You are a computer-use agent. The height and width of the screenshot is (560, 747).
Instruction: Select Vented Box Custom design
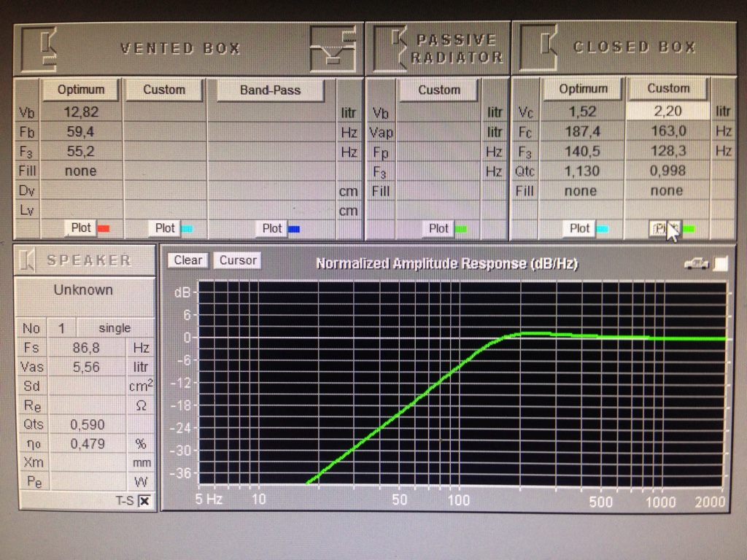click(x=164, y=90)
